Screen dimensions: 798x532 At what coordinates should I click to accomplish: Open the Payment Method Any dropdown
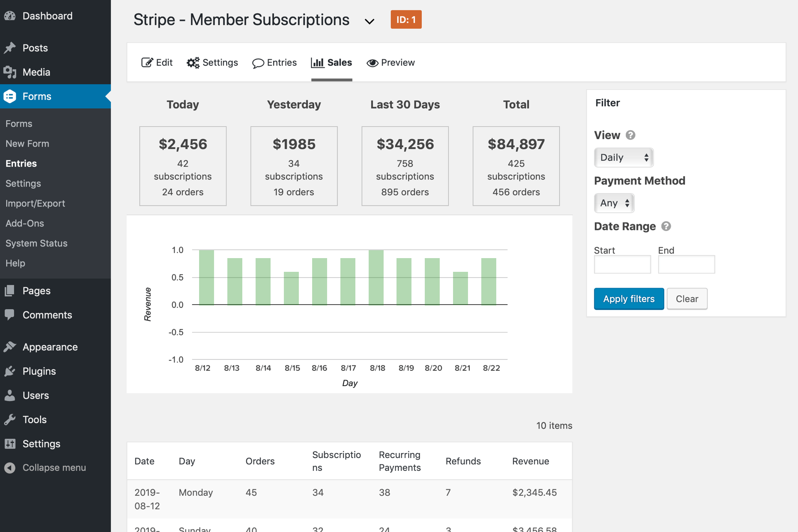tap(614, 203)
